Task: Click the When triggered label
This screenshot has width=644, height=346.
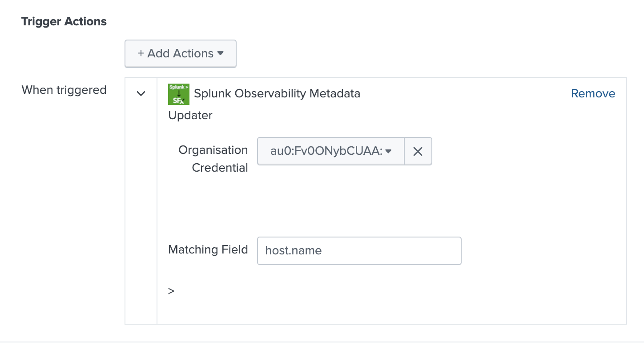Action: coord(64,90)
